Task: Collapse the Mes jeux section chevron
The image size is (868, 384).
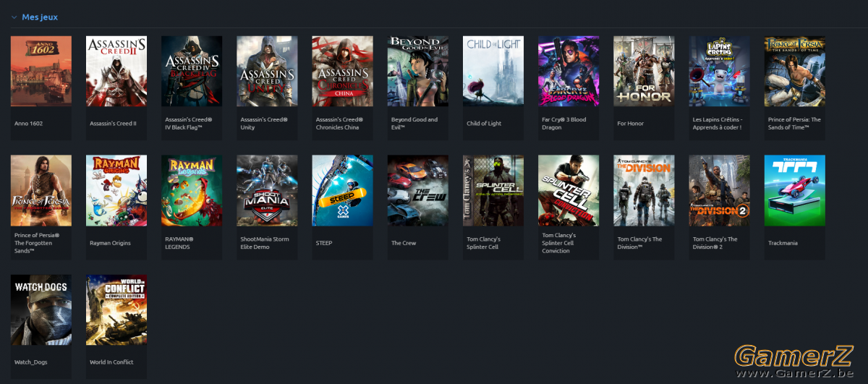Action: pyautogui.click(x=14, y=17)
